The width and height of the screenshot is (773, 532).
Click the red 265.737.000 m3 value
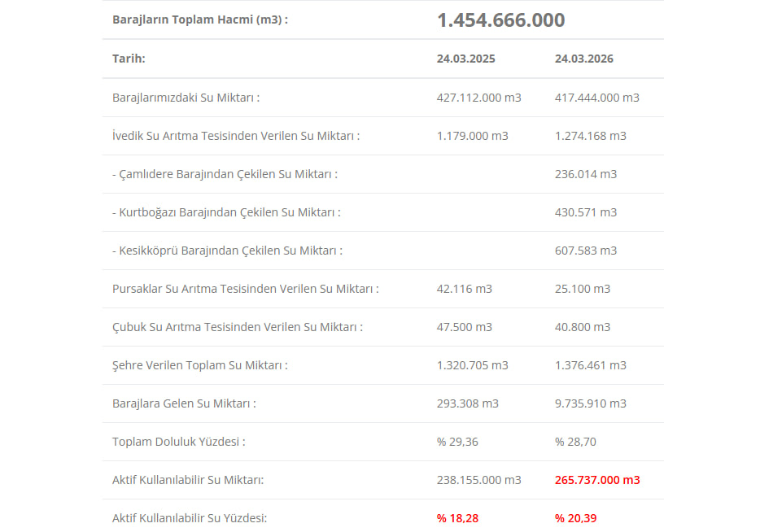[x=597, y=480]
